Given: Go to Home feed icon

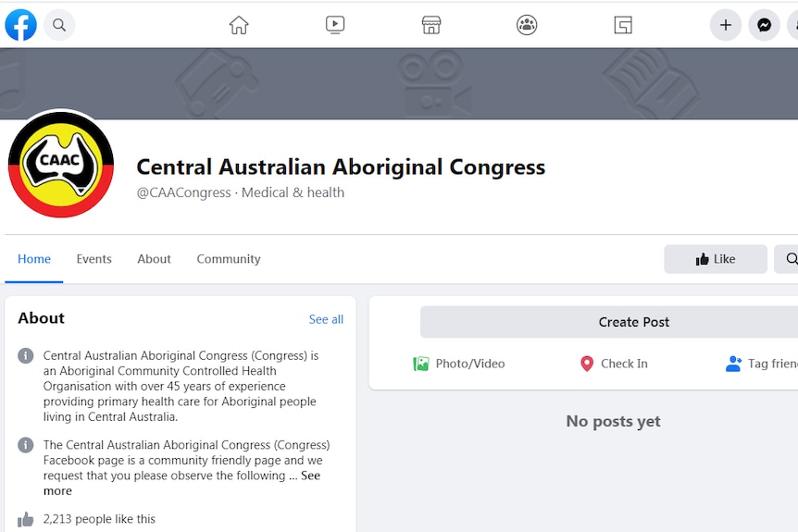Looking at the screenshot, I should [239, 25].
